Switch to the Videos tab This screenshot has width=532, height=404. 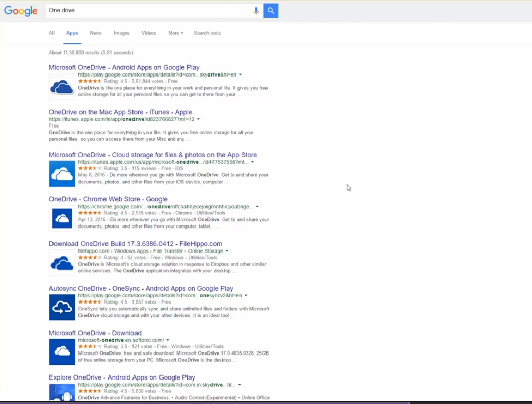pyautogui.click(x=149, y=33)
